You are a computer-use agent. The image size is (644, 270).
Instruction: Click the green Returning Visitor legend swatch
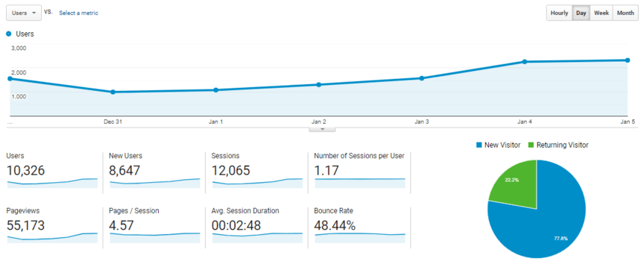[531, 145]
